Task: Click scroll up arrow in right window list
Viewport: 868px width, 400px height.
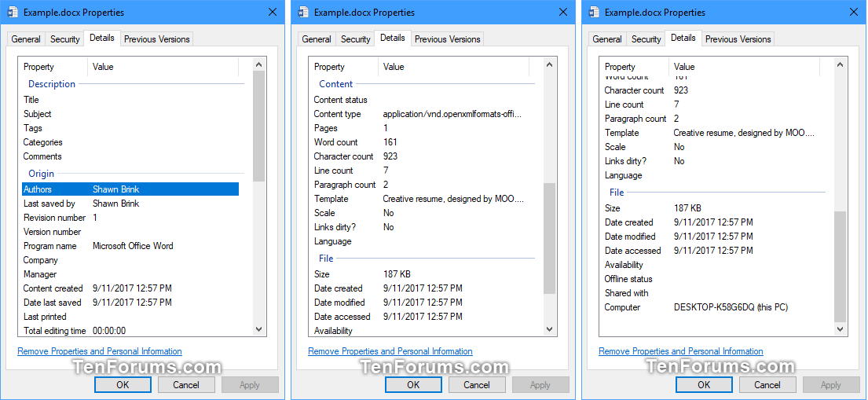Action: [x=840, y=64]
